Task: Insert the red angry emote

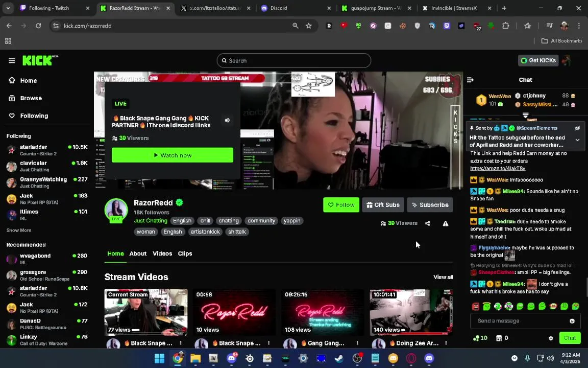Action: [476, 307]
